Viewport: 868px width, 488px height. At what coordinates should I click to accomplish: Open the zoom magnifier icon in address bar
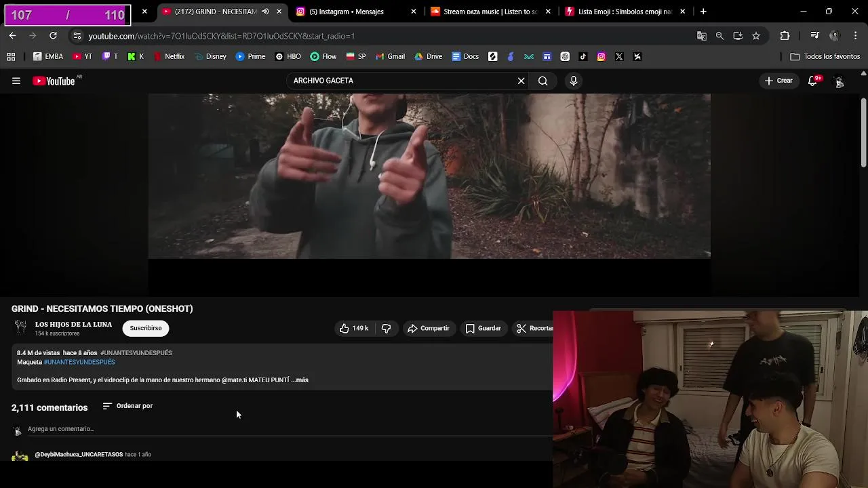coord(719,36)
